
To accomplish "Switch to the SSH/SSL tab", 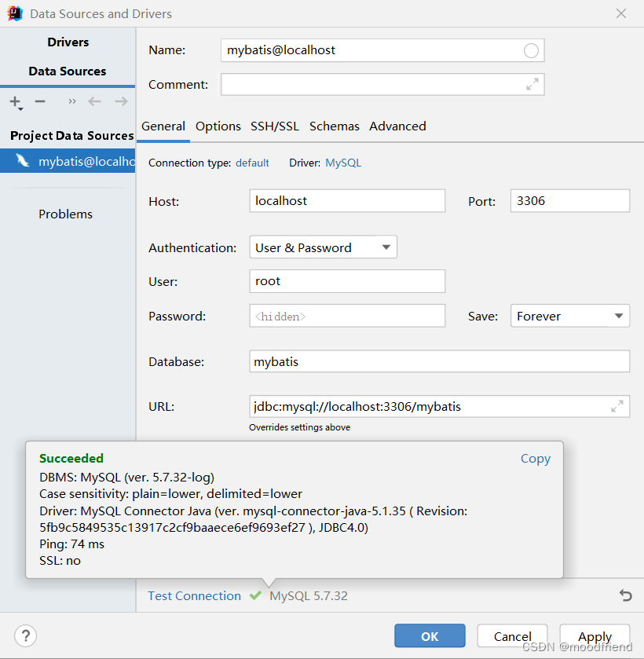I will pyautogui.click(x=275, y=126).
